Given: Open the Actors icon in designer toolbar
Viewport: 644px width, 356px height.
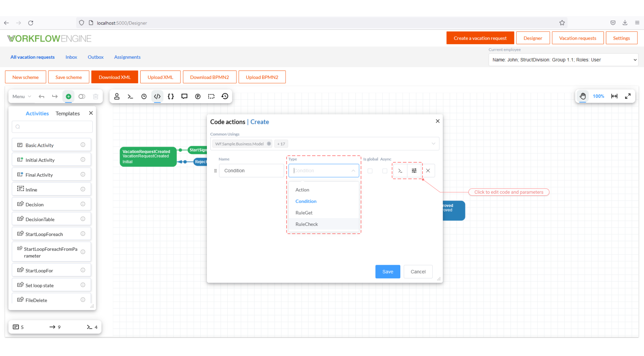Looking at the screenshot, I should pos(117,96).
